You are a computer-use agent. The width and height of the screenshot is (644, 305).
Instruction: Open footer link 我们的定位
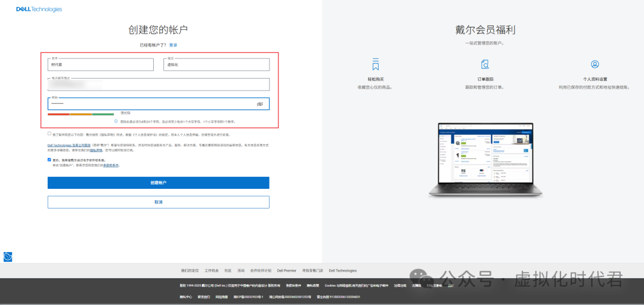pos(190,270)
